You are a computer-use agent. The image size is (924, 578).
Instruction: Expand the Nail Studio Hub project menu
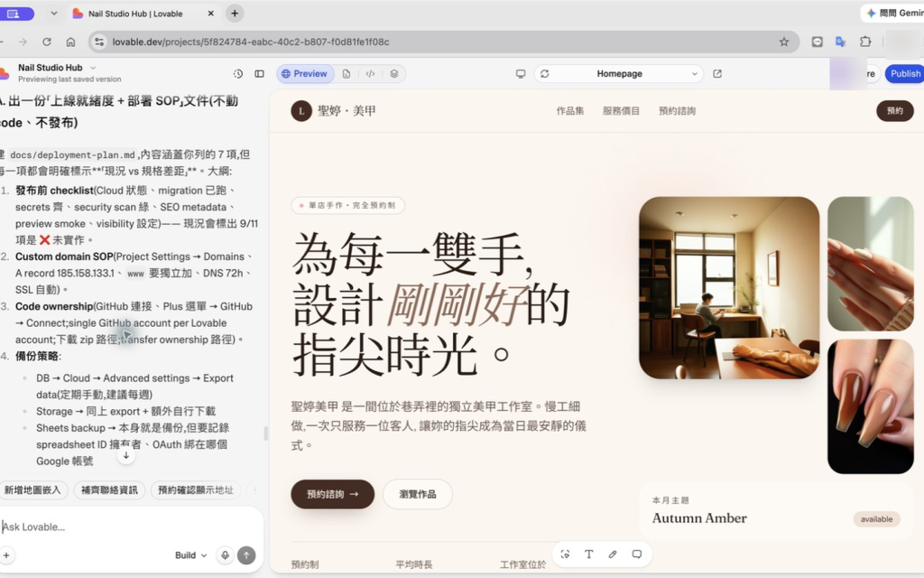[57, 68]
